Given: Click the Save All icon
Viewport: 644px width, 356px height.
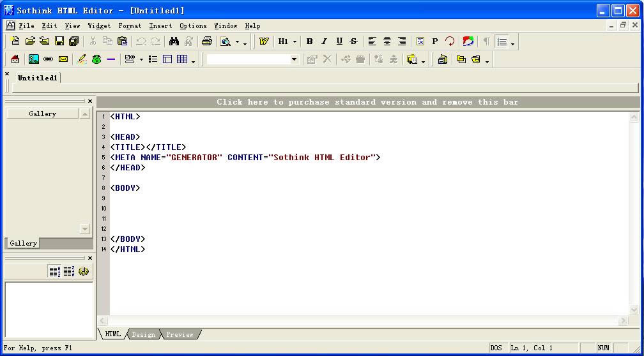Looking at the screenshot, I should [x=74, y=41].
